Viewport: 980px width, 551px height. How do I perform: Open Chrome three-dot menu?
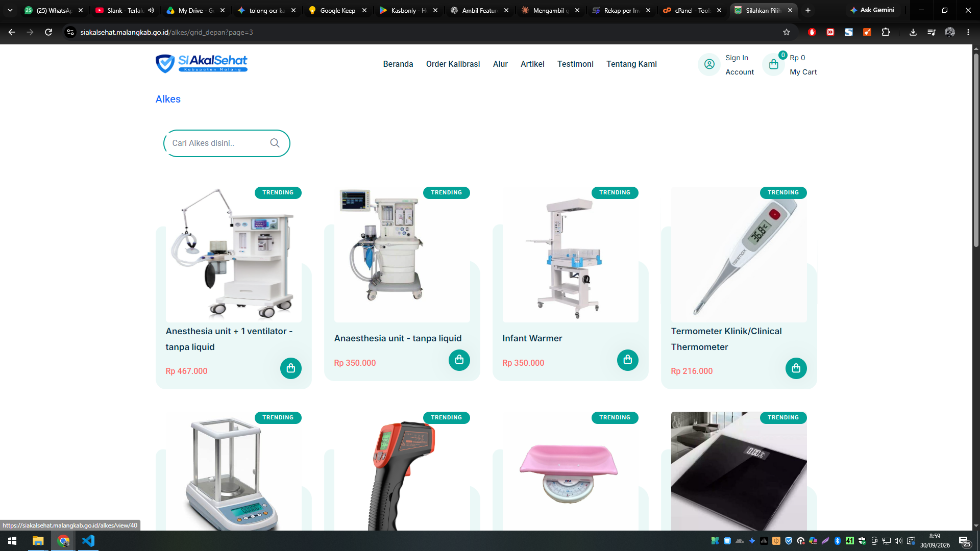pyautogui.click(x=968, y=32)
